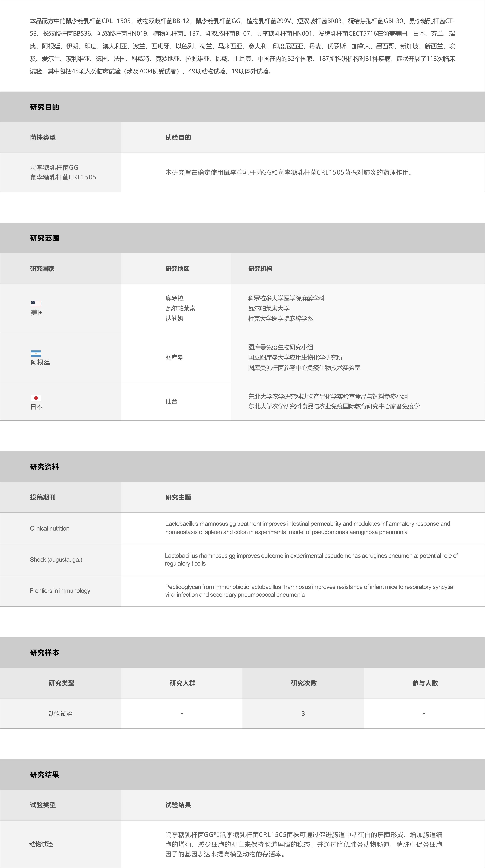Click the 试验目的 column header
Screen dimensions: 485x868
[178, 138]
